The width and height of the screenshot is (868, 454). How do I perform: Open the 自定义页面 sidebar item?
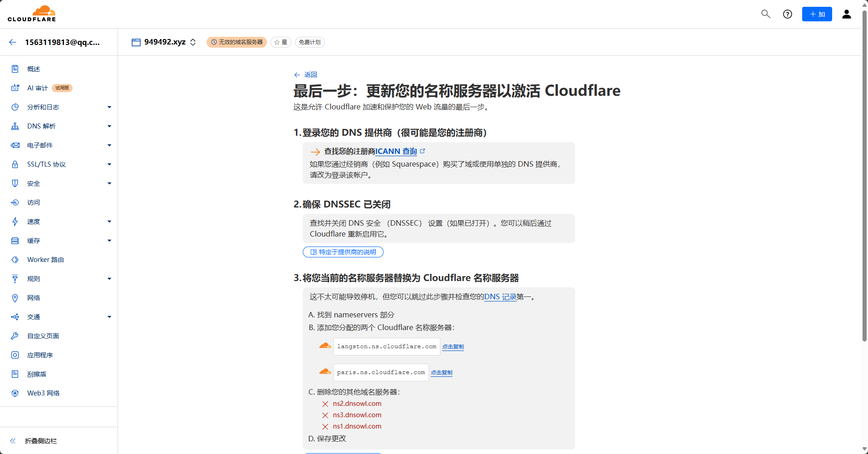[43, 336]
